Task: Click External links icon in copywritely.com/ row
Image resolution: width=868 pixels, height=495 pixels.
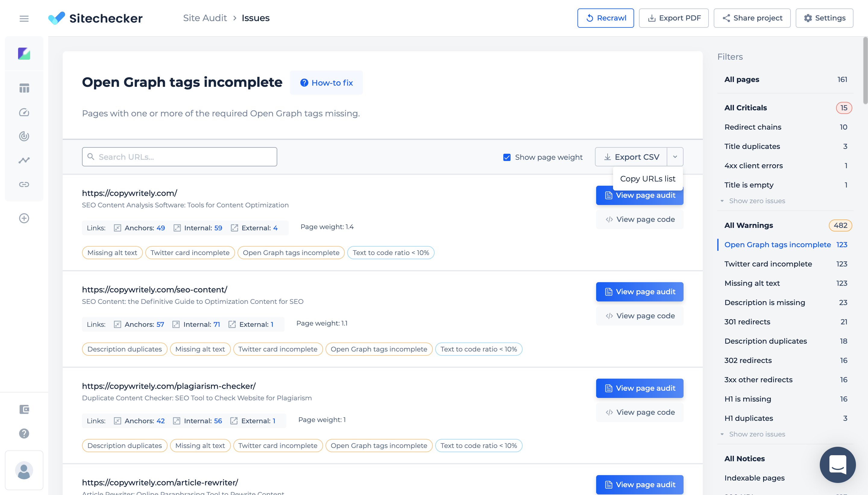Action: [x=234, y=228]
